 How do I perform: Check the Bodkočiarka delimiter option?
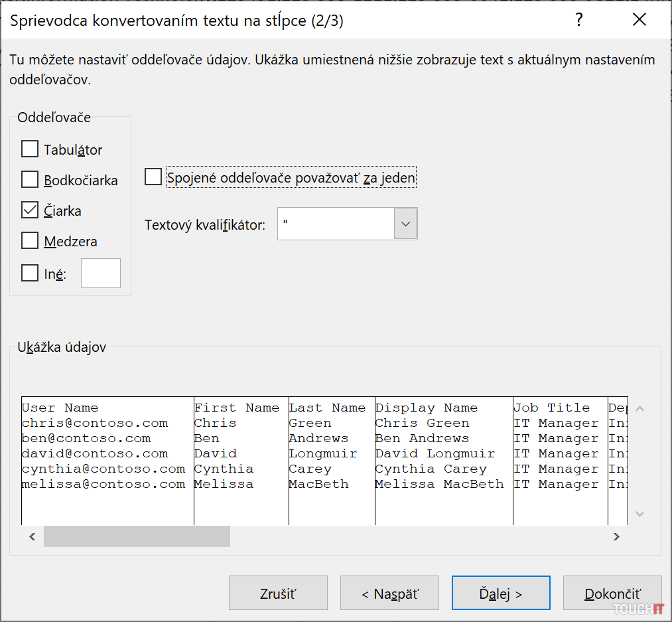point(30,180)
